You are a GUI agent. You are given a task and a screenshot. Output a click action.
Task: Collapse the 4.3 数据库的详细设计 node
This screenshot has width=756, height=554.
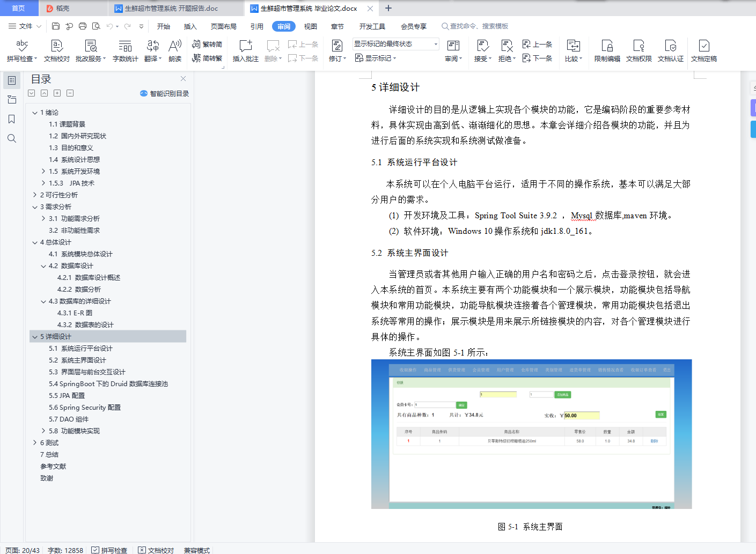[43, 301]
